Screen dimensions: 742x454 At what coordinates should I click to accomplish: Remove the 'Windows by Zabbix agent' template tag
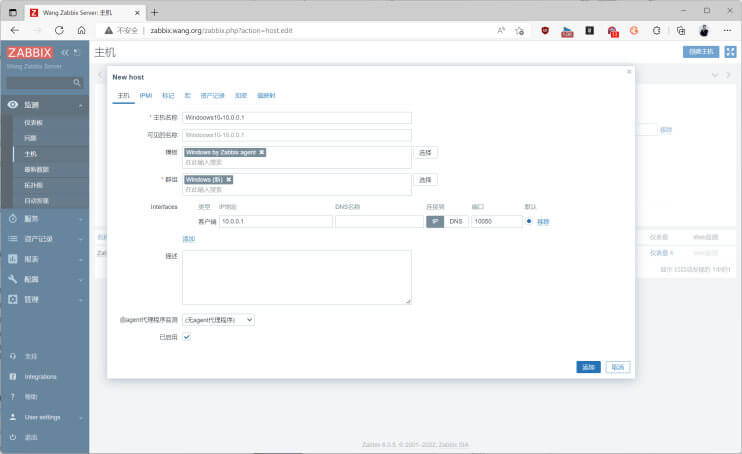pyautogui.click(x=261, y=152)
